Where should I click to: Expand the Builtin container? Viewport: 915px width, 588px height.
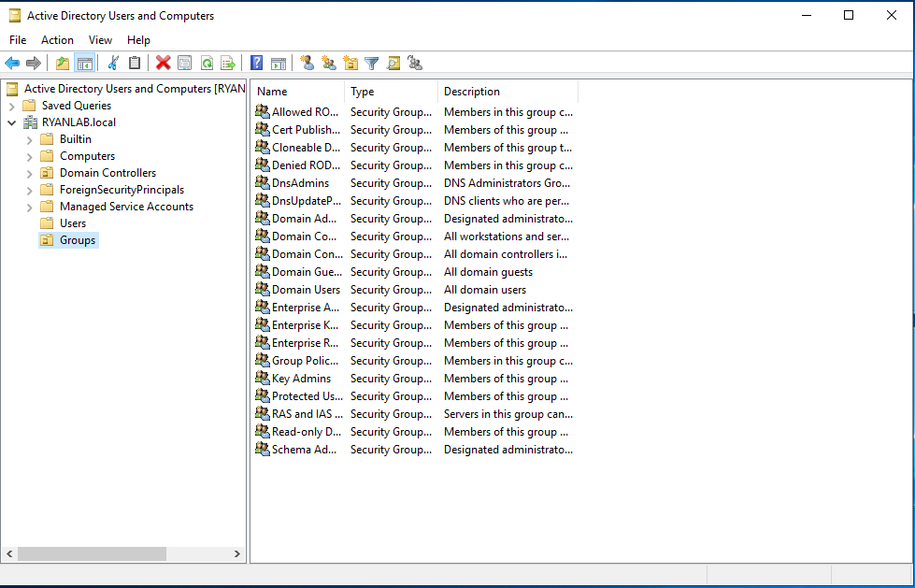[x=28, y=138]
